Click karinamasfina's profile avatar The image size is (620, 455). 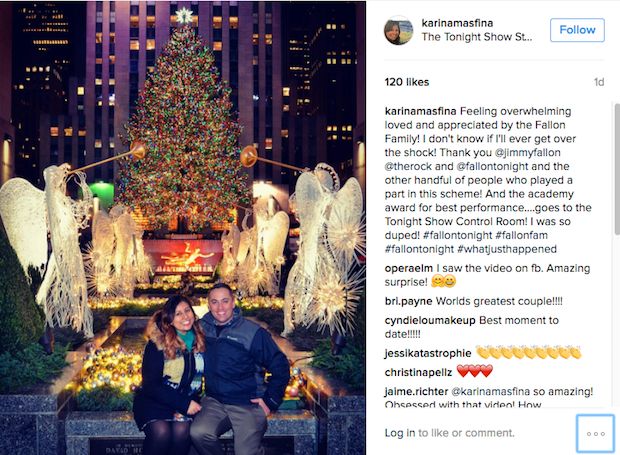[x=398, y=30]
